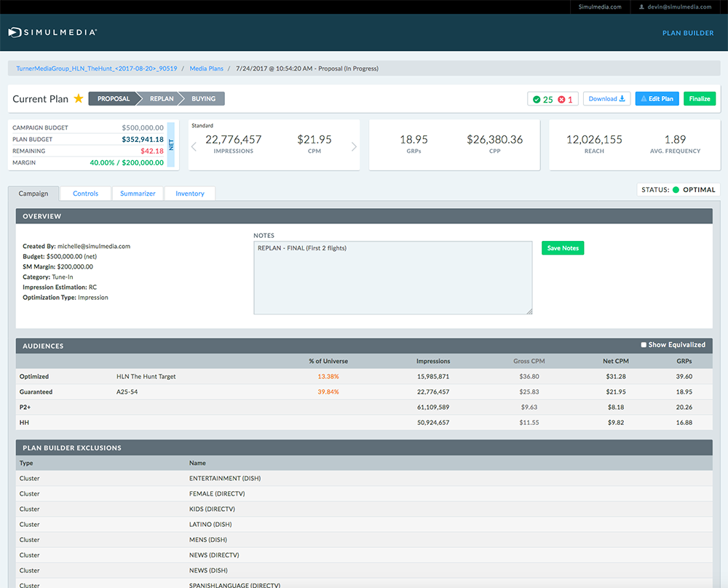
Task: Open the Simulmedia.com link in top bar
Action: [600, 7]
